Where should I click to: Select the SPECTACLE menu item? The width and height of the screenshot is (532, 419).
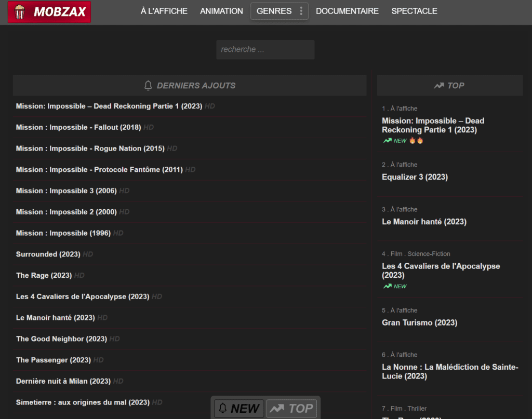(x=414, y=11)
